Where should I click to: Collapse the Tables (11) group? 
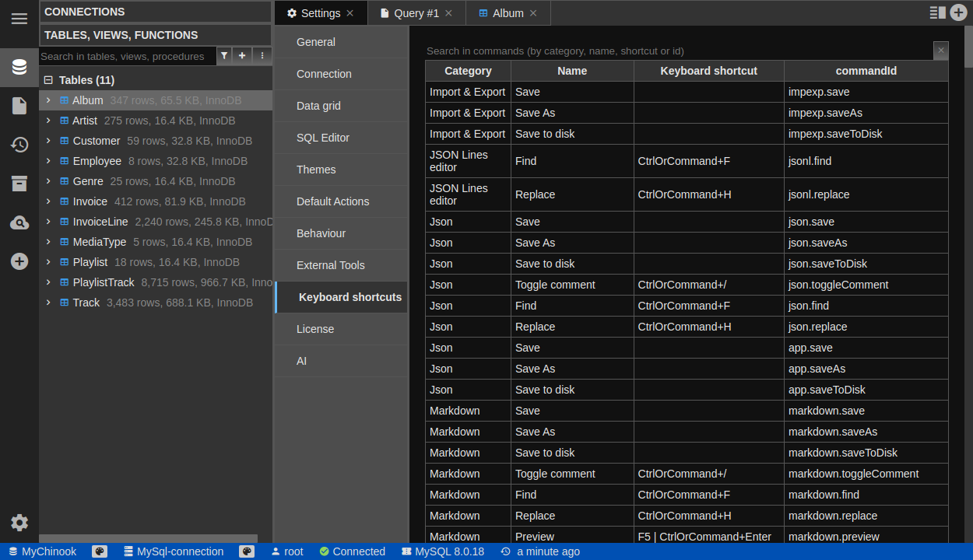click(48, 80)
